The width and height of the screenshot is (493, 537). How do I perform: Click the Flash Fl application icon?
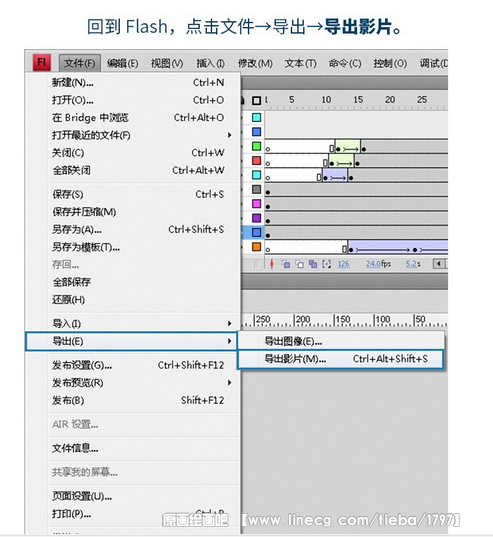(x=42, y=63)
